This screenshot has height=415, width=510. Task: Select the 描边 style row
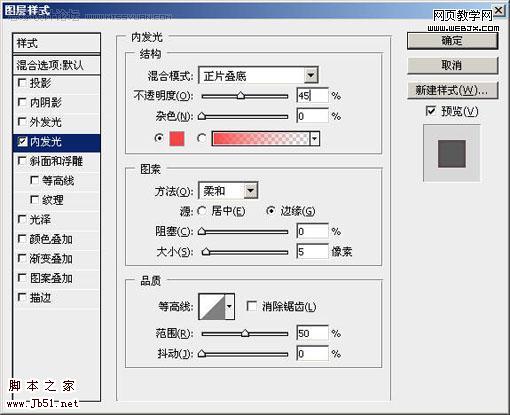pos(56,298)
